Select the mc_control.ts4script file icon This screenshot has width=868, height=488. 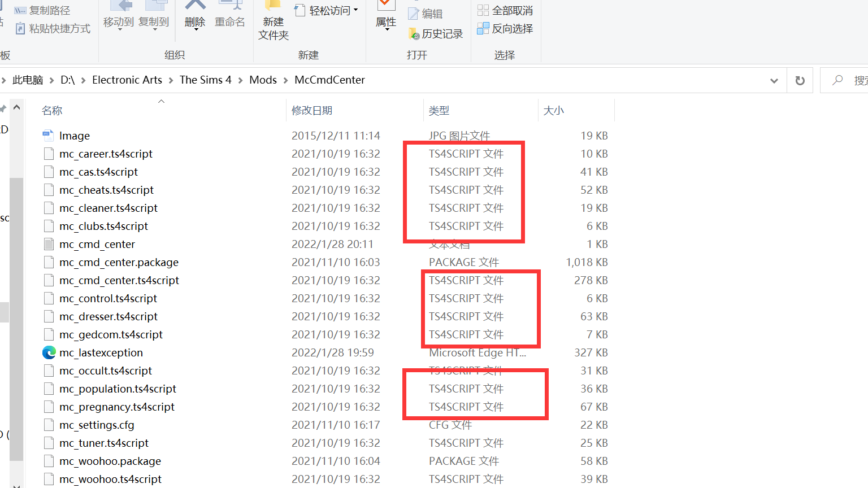coord(49,298)
